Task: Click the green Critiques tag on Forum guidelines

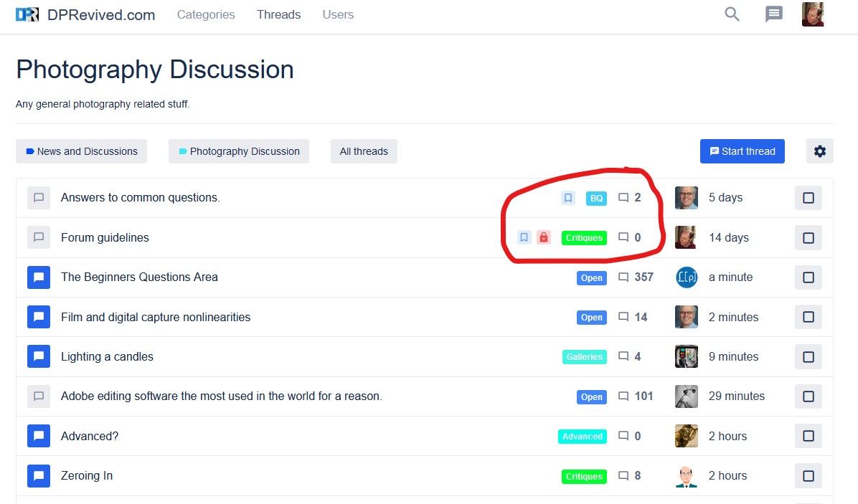Action: coord(584,237)
